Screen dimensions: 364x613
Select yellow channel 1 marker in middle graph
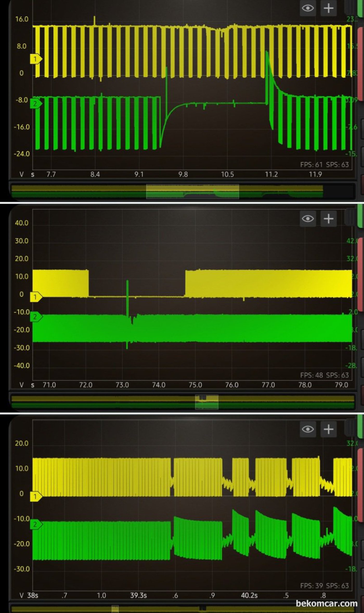[x=36, y=297]
